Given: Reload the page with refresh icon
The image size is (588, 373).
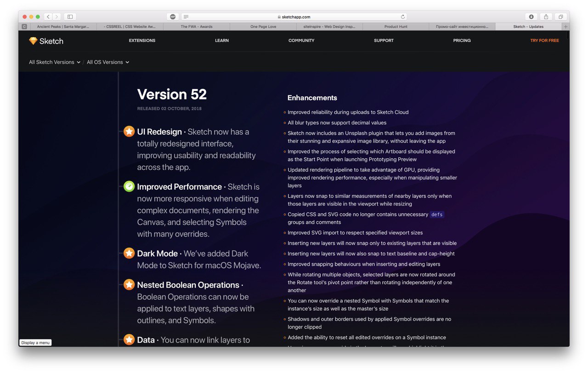Looking at the screenshot, I should pyautogui.click(x=403, y=17).
